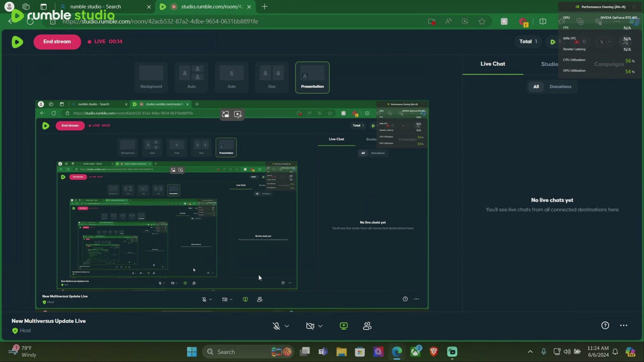Select the Donations chat filter
Viewport: 644px width, 362px height.
click(560, 86)
